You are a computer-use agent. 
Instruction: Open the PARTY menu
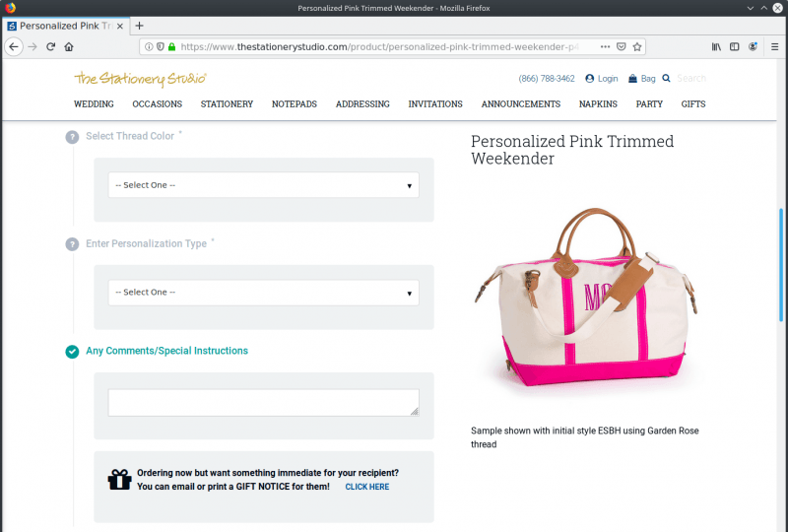coord(649,104)
